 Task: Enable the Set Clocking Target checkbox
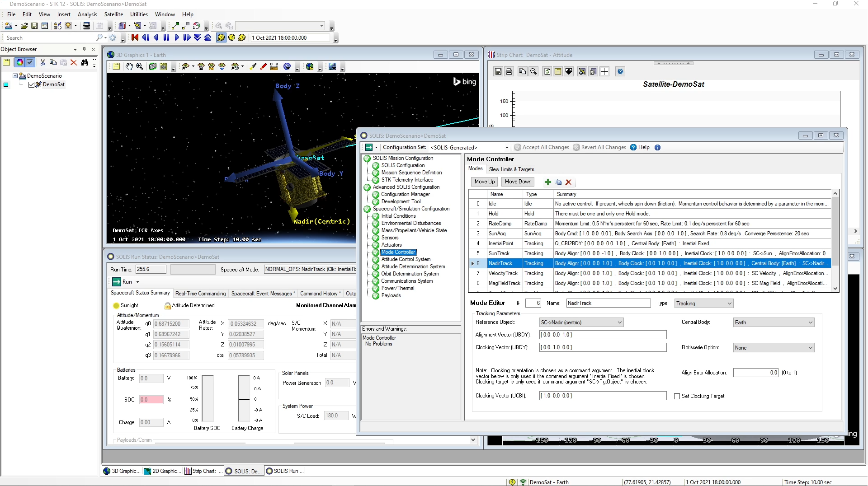coord(677,396)
